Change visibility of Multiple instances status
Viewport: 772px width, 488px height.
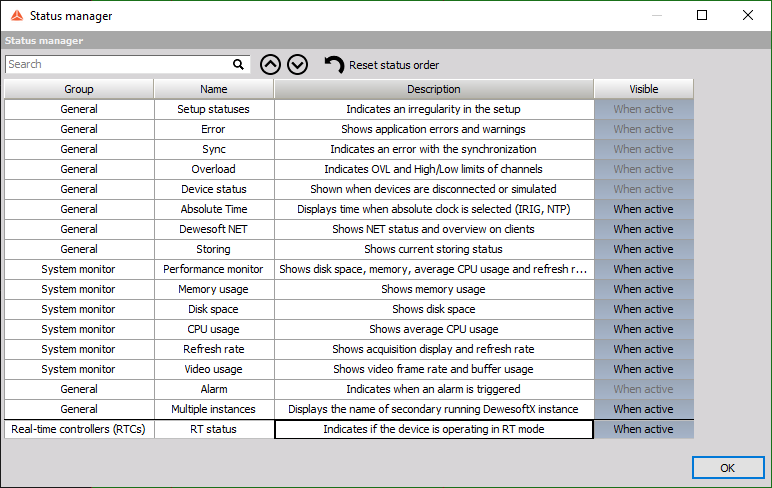point(643,409)
